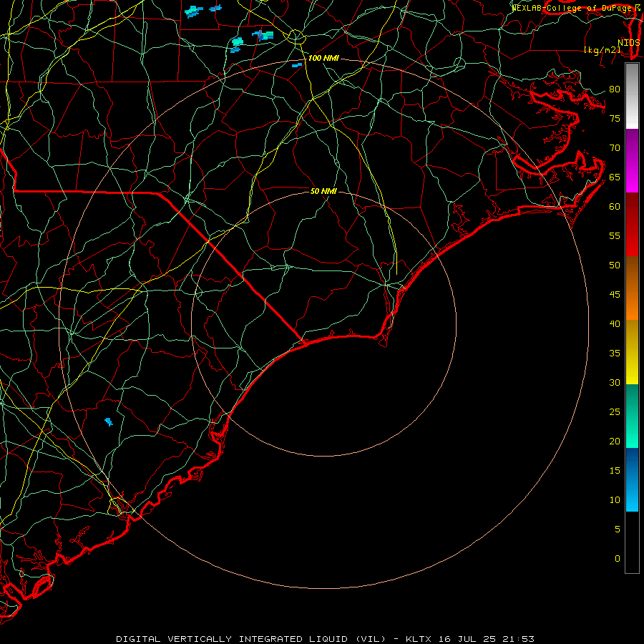Click the 40 value on the legend scale
The height and width of the screenshot is (644, 644).
pos(615,324)
